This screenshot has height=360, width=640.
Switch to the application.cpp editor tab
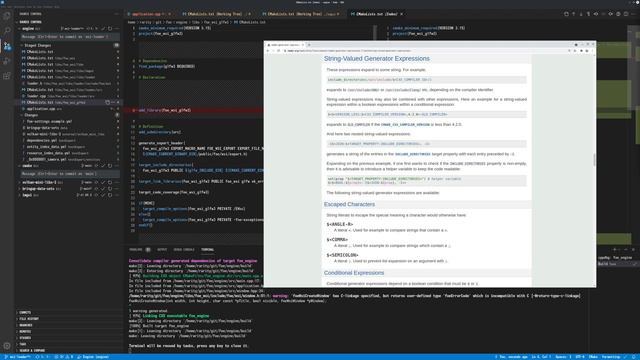[x=149, y=14]
